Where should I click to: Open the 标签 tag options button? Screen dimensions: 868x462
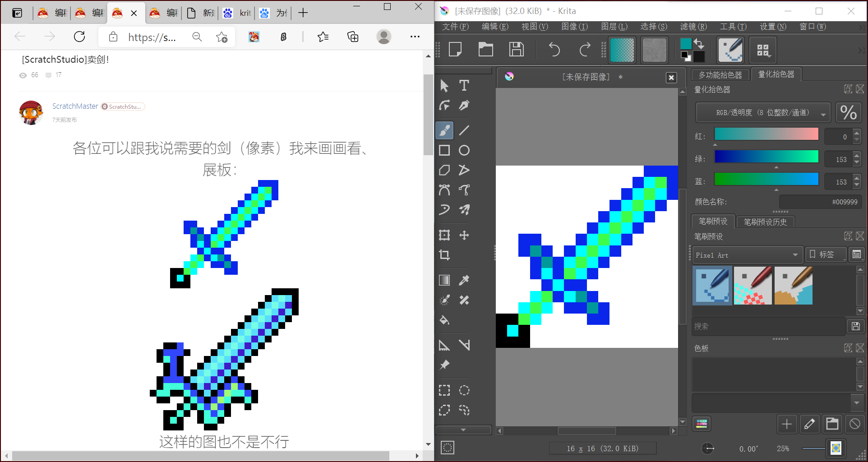pos(826,254)
